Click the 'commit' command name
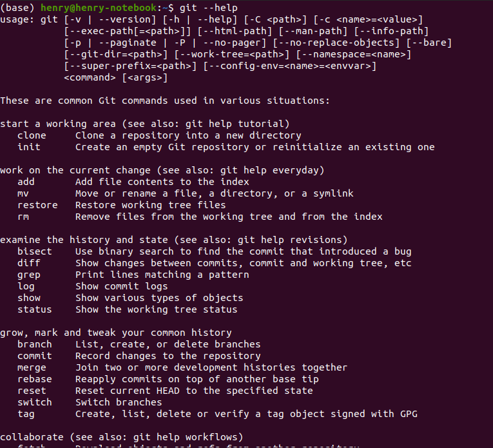This screenshot has width=493, height=448. click(x=35, y=356)
